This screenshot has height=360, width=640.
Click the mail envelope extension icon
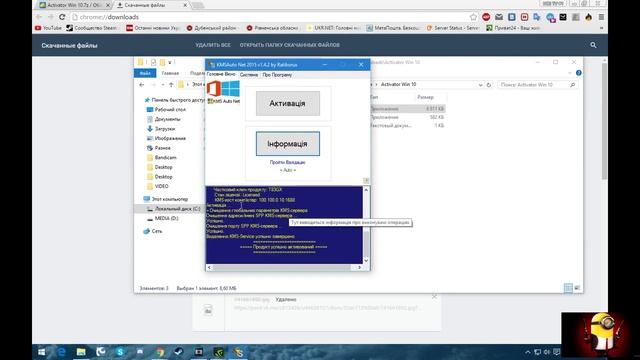(499, 17)
